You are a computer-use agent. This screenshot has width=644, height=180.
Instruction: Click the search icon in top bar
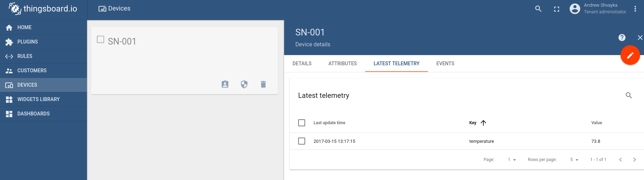[538, 9]
